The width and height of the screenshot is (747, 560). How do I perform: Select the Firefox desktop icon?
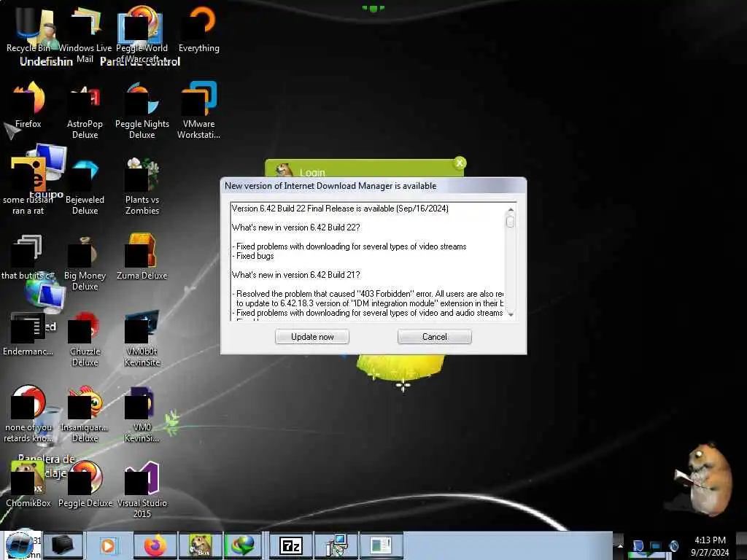(x=28, y=105)
